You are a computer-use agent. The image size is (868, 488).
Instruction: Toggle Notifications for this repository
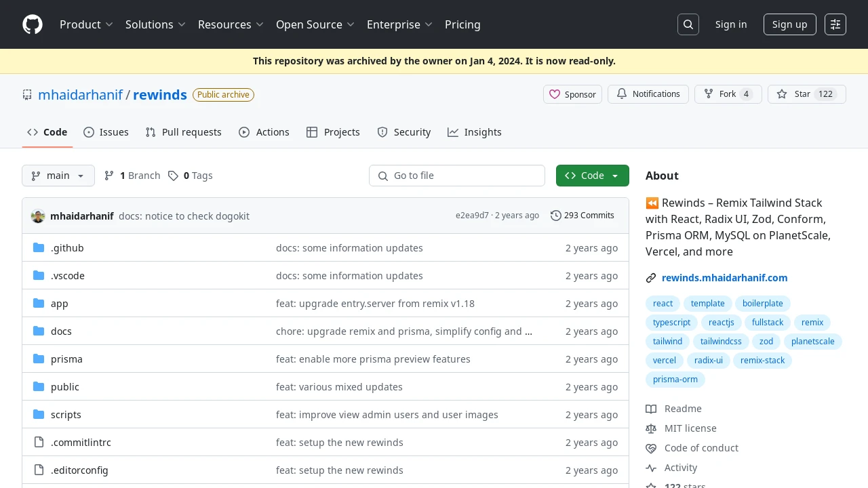(x=648, y=94)
